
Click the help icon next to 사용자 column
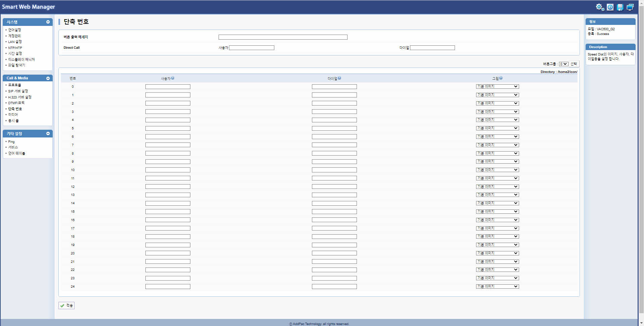point(173,78)
